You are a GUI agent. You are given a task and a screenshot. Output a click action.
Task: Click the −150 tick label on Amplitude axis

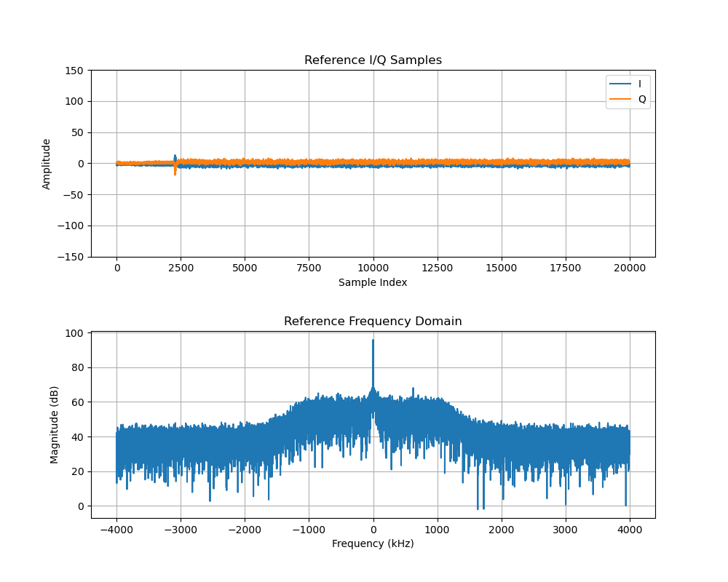(71, 257)
